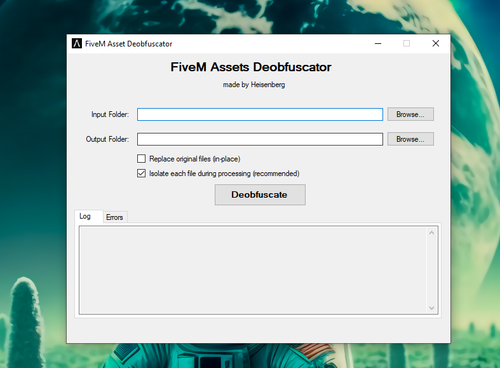This screenshot has height=368, width=500.
Task: Start the Deobfuscate button
Action: (x=260, y=195)
